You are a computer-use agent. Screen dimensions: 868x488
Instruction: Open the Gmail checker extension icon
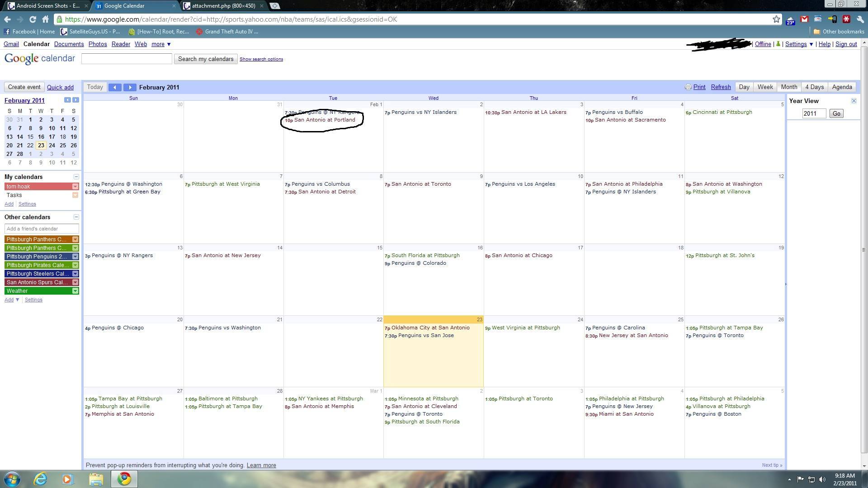coord(804,19)
